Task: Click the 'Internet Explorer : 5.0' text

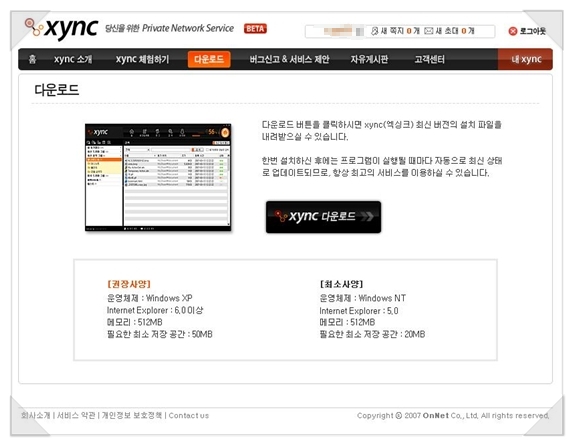Action: point(359,311)
